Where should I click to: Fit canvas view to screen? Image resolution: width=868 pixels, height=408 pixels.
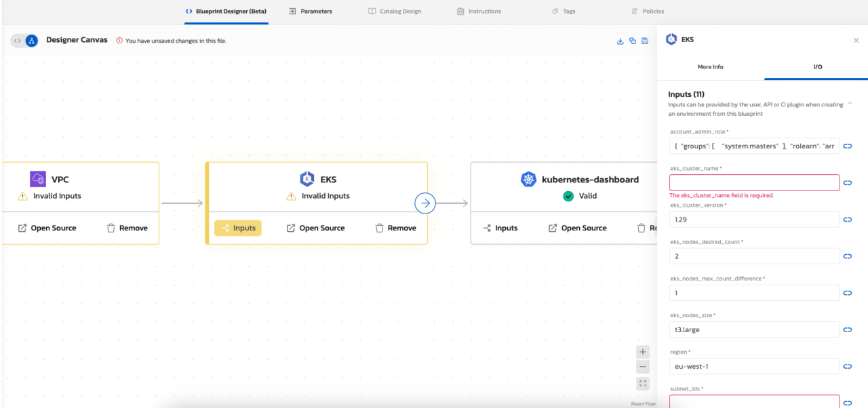coord(643,384)
